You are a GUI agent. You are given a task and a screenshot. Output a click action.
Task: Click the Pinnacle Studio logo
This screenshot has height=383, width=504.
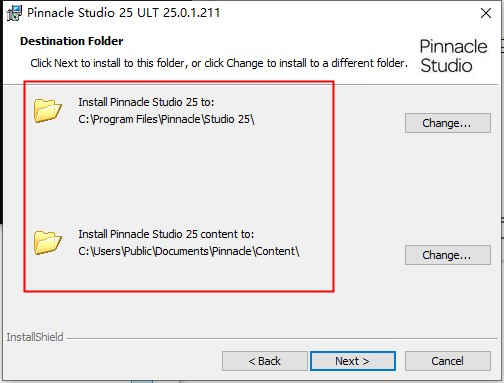453,56
